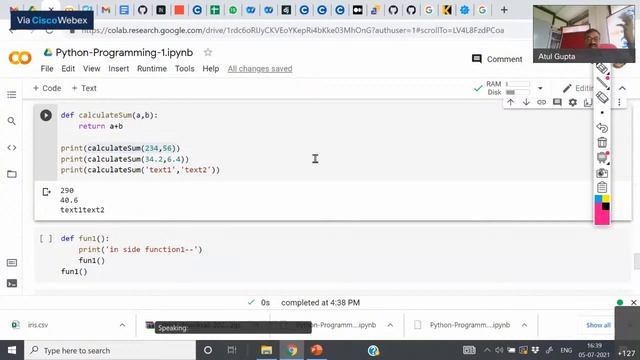Open the Files folder sidebar icon
The image size is (640, 360).
[x=12, y=174]
